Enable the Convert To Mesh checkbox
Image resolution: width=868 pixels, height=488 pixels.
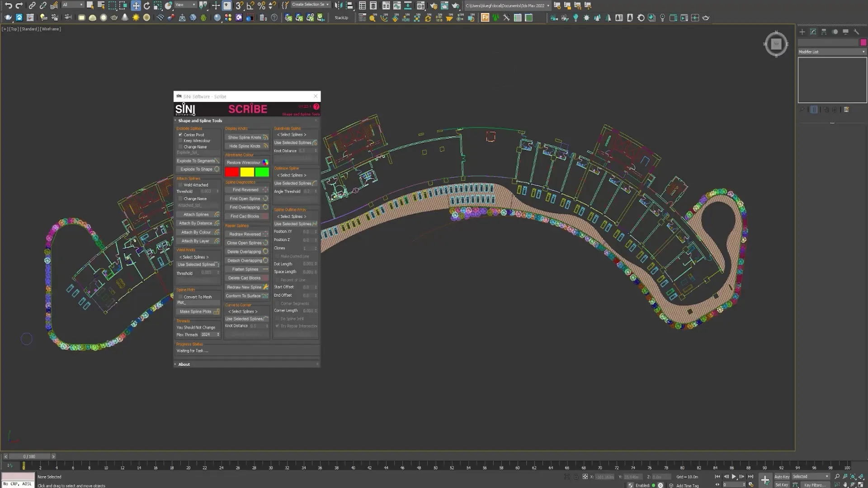tap(180, 297)
